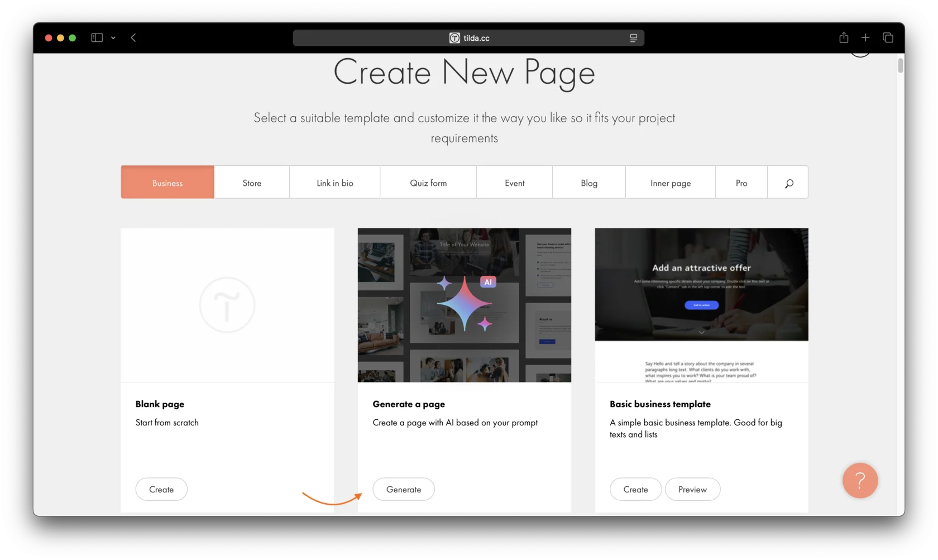Create the Basic business template page
The width and height of the screenshot is (938, 560).
pyautogui.click(x=635, y=489)
